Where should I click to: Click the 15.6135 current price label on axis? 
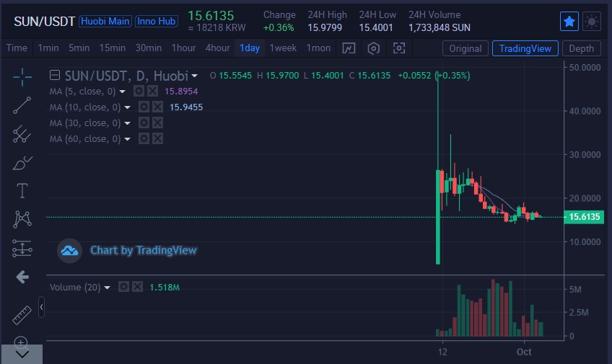coord(584,217)
